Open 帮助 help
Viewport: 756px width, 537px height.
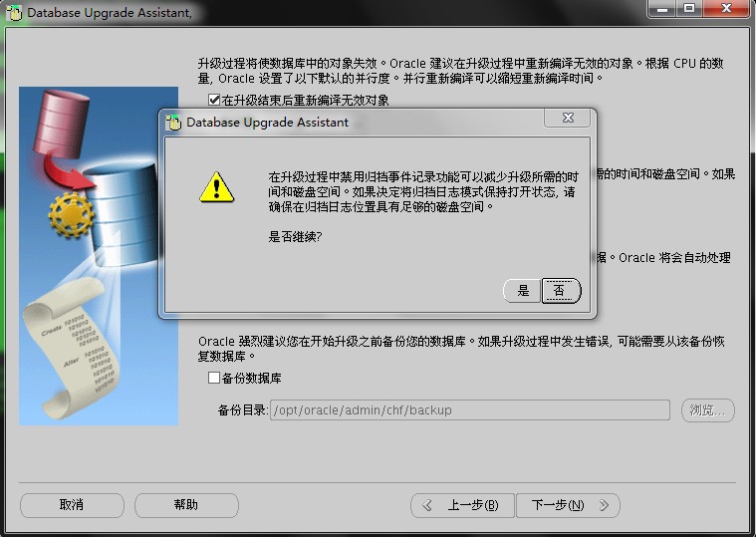(x=186, y=505)
